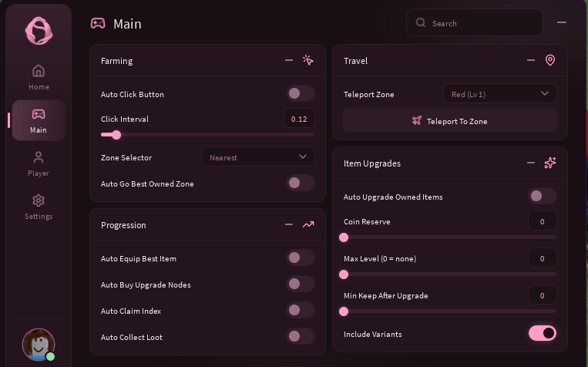Click the Item Upgrades panel title
Image resolution: width=588 pixels, height=367 pixels.
click(372, 163)
